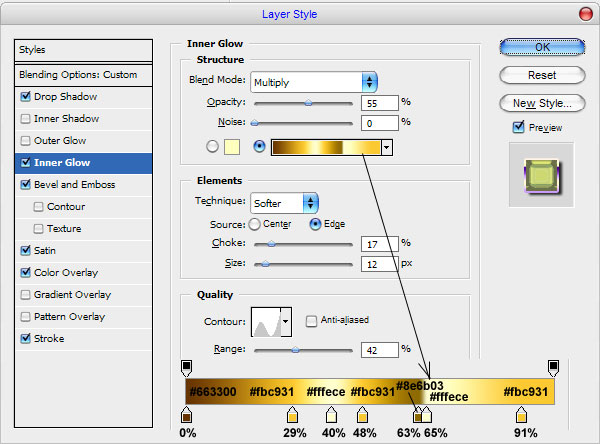Select the pale color stop at 40%
The height and width of the screenshot is (444, 600).
(x=331, y=415)
